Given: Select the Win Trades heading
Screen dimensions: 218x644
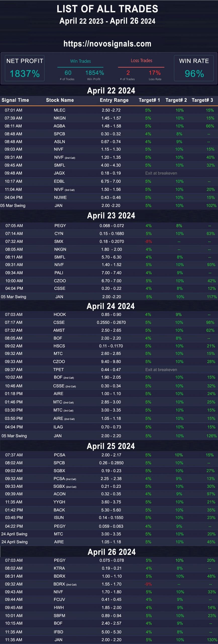Looking at the screenshot, I should pos(80,61).
